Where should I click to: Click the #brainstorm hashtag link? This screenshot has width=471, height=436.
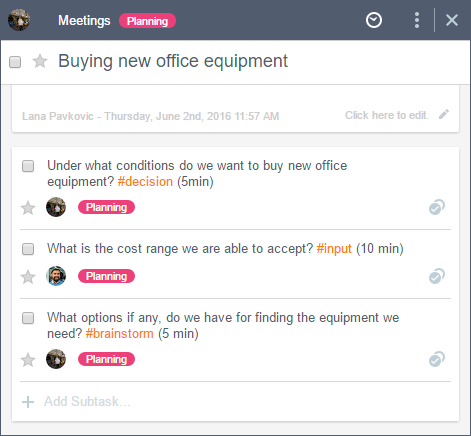120,334
